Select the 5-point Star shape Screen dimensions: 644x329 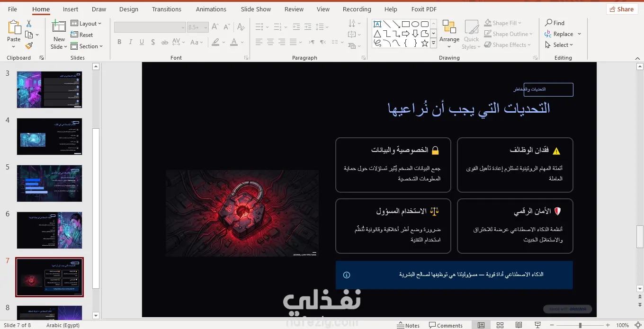tap(425, 43)
